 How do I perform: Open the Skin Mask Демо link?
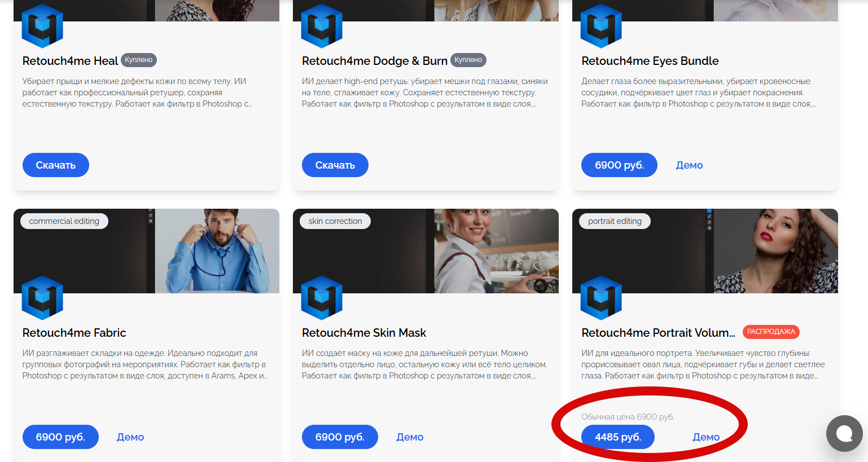pos(410,437)
